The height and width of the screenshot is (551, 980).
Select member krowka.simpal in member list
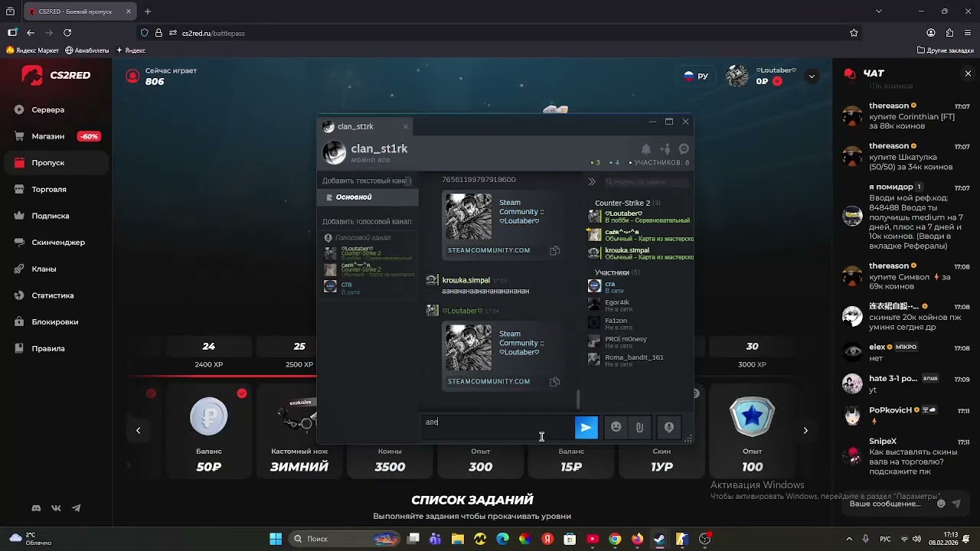tap(639, 253)
